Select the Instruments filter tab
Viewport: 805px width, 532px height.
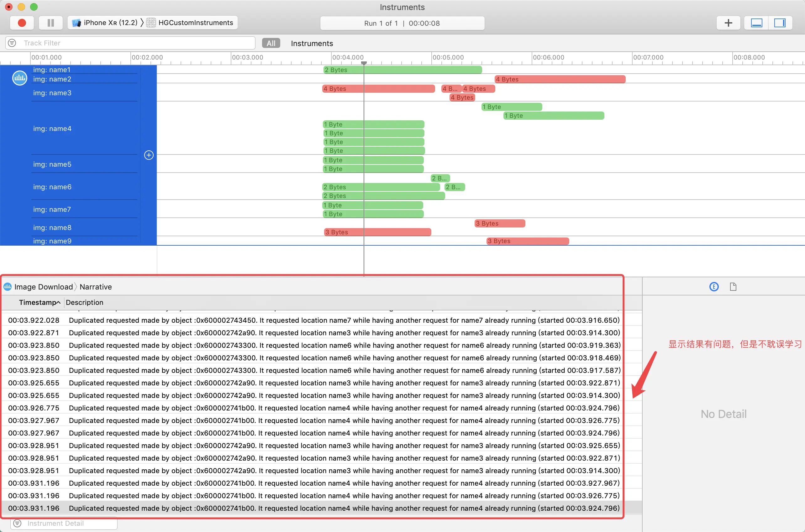coord(312,44)
